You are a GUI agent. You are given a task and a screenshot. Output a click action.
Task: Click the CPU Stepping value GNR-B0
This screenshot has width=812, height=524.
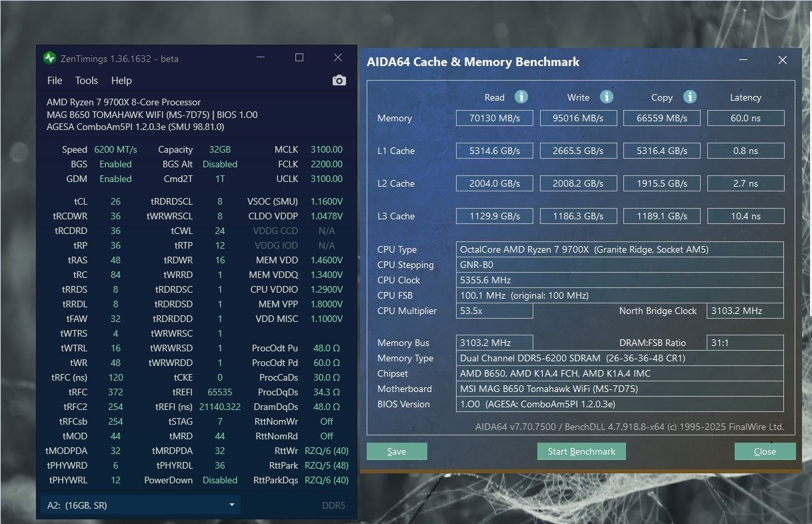click(620, 265)
